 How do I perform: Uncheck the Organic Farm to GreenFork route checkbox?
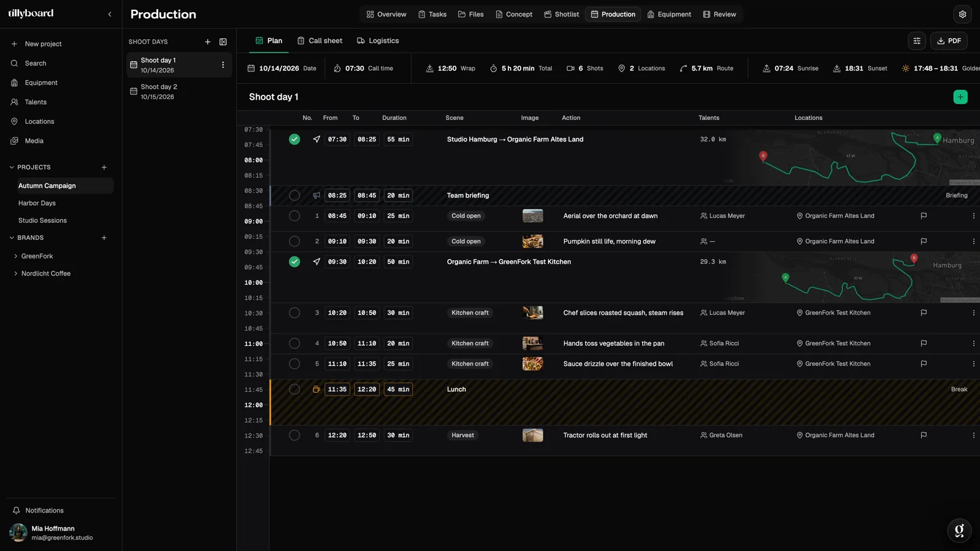(x=295, y=261)
